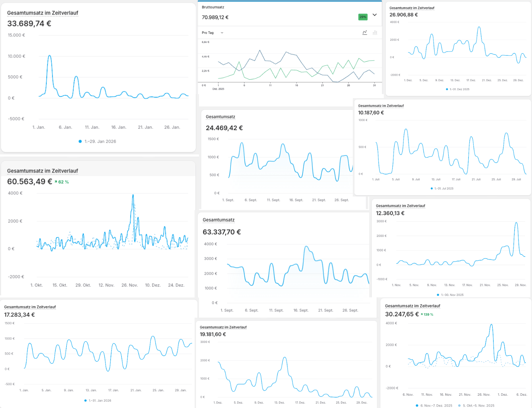Click the 1.–30. Nov 2025 legend dot
This screenshot has height=408, width=532.
(x=438, y=295)
